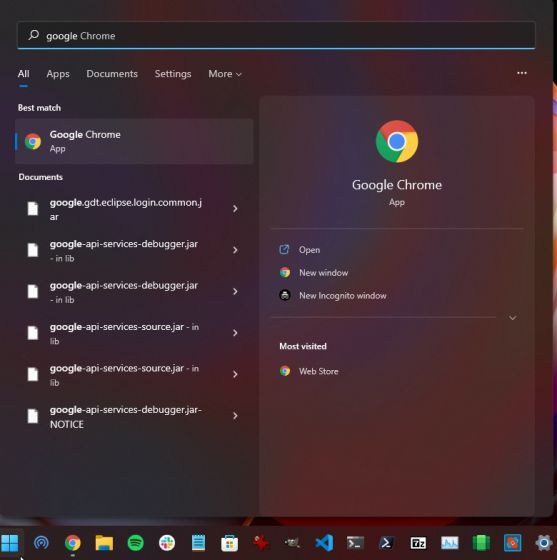Launch Chrome from the taskbar
Screen dimensions: 557x560
[x=72, y=543]
